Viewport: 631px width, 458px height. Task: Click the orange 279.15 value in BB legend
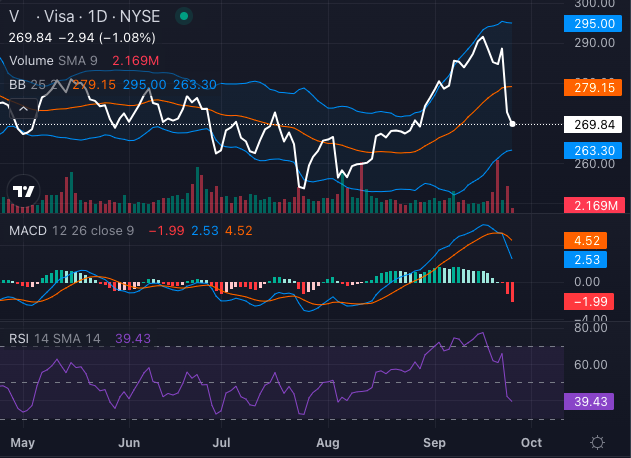coord(94,85)
